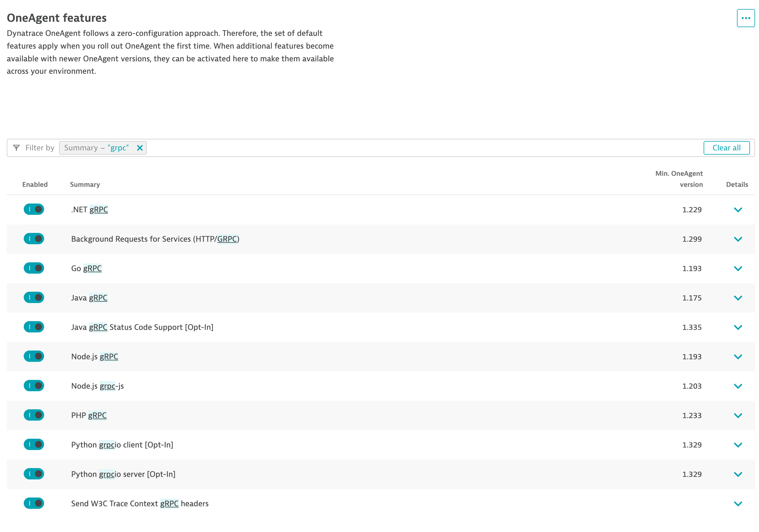This screenshot has height=532, width=759.
Task: Sort by the Enabled column header
Action: (35, 185)
